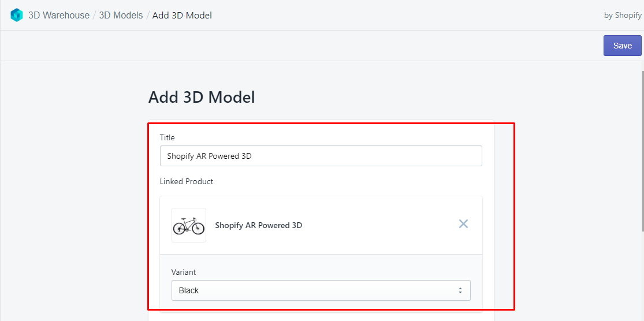Save the 3D model
Image resolution: width=644 pixels, height=321 pixels.
[x=622, y=46]
